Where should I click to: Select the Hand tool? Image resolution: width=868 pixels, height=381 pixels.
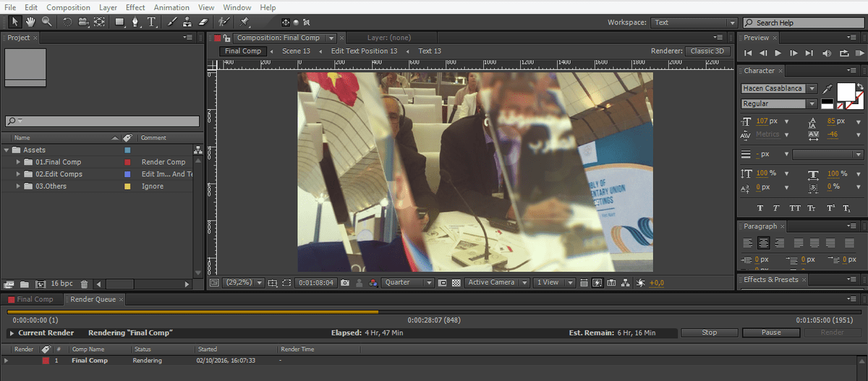[31, 22]
